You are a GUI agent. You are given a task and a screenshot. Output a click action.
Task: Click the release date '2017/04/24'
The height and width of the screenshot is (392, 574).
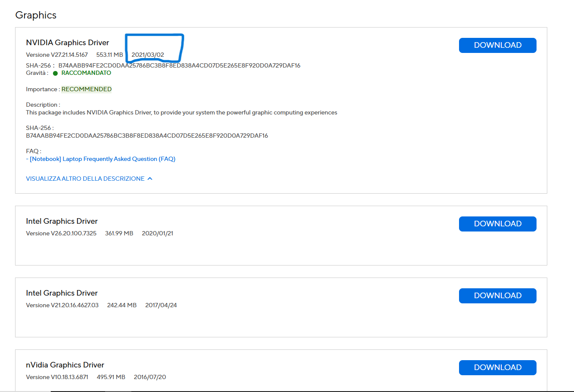161,305
